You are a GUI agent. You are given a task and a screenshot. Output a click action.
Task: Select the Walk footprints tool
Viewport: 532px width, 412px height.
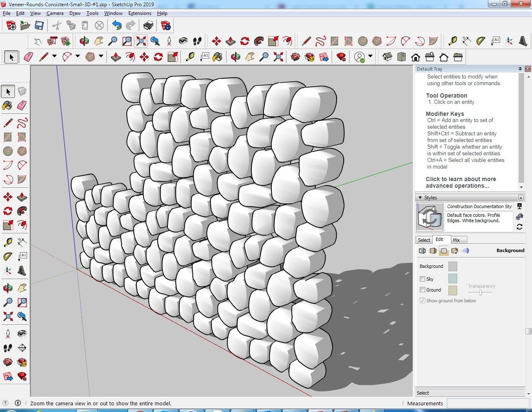pyautogui.click(x=7, y=348)
